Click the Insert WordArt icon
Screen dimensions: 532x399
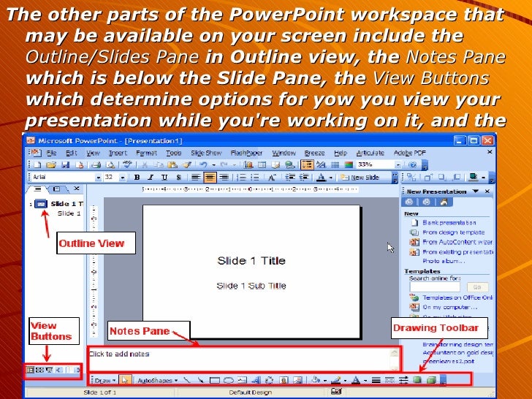pyautogui.click(x=256, y=380)
